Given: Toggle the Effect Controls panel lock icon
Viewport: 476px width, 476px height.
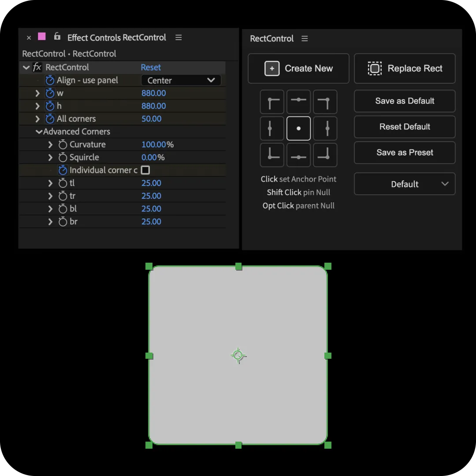Looking at the screenshot, I should tap(57, 37).
